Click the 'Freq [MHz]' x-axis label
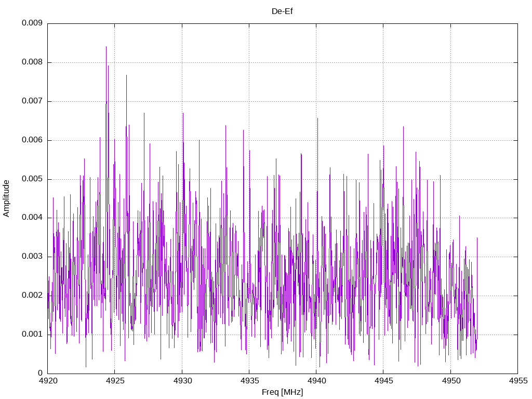The height and width of the screenshot is (399, 532). click(282, 392)
